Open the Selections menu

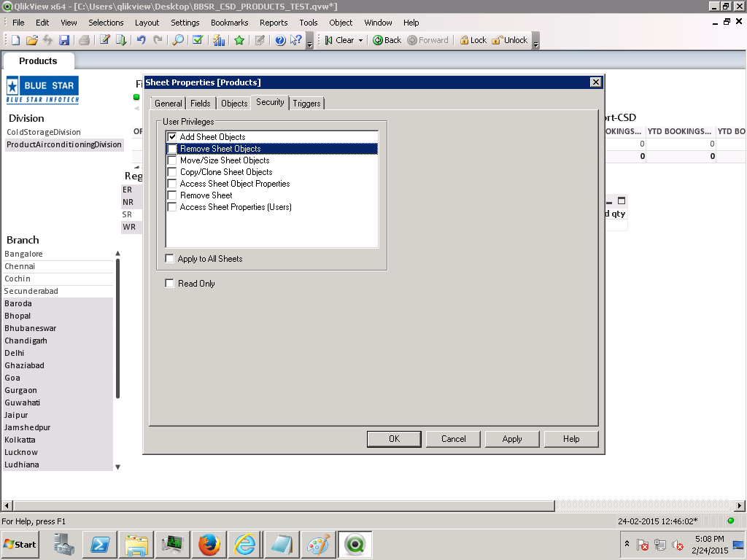(106, 23)
